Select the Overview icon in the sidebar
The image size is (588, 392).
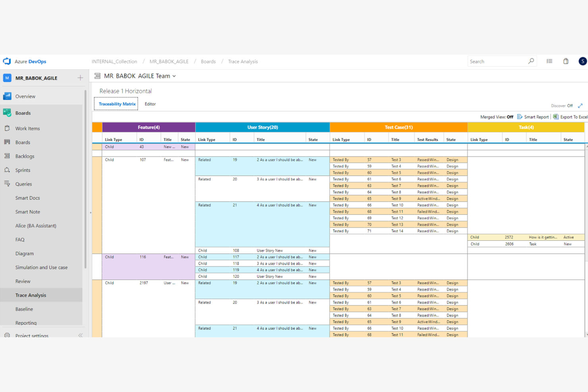coord(7,96)
